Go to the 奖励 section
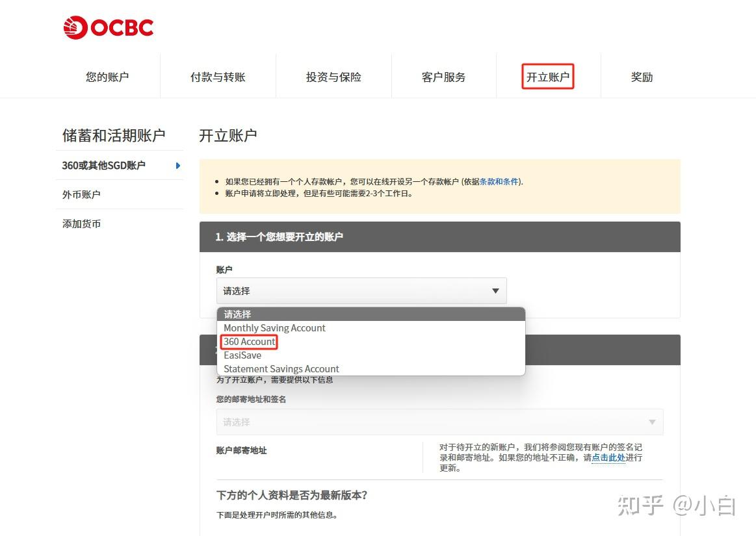Screen dimensions: 756x536 (642, 76)
